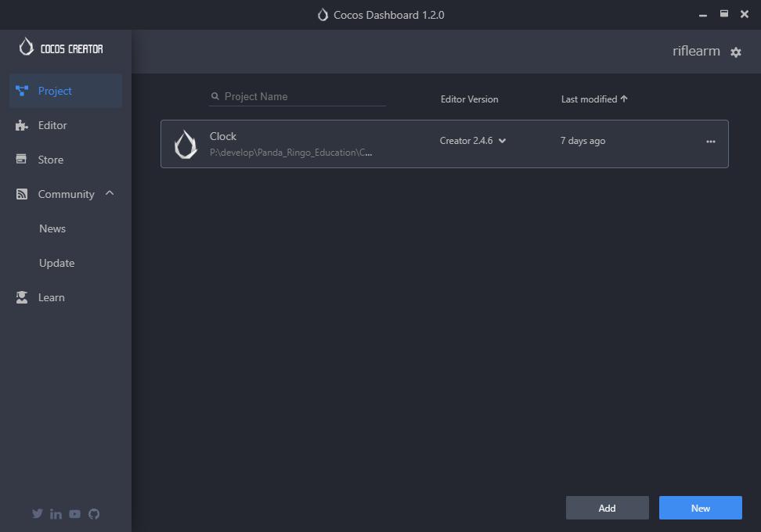Click the New project button
The height and width of the screenshot is (532, 761).
701,508
